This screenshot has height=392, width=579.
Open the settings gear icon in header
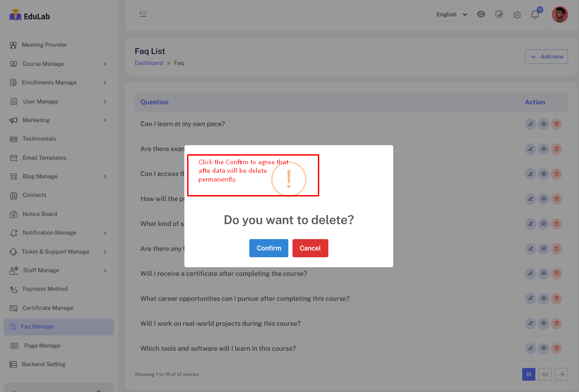click(517, 15)
